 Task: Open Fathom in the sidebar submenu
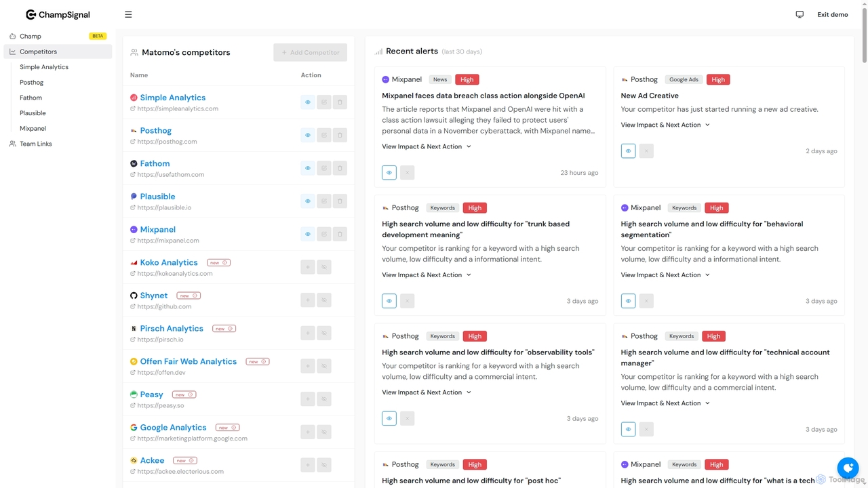(31, 98)
